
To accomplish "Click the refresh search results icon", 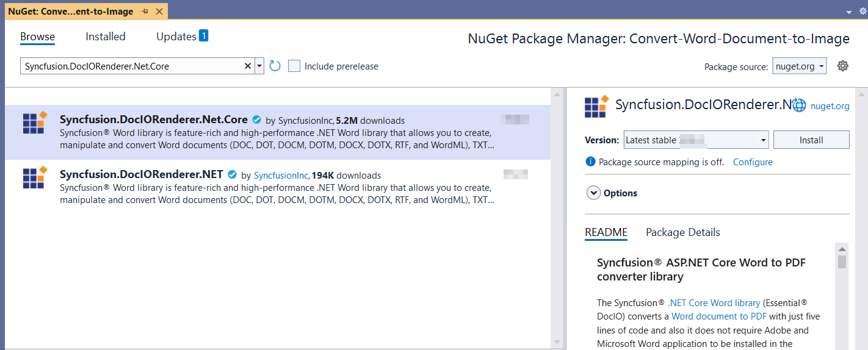I will pyautogui.click(x=275, y=66).
